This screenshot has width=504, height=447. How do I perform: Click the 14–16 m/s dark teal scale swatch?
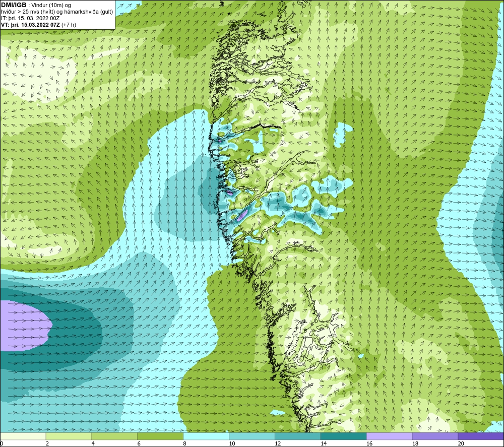point(344,436)
